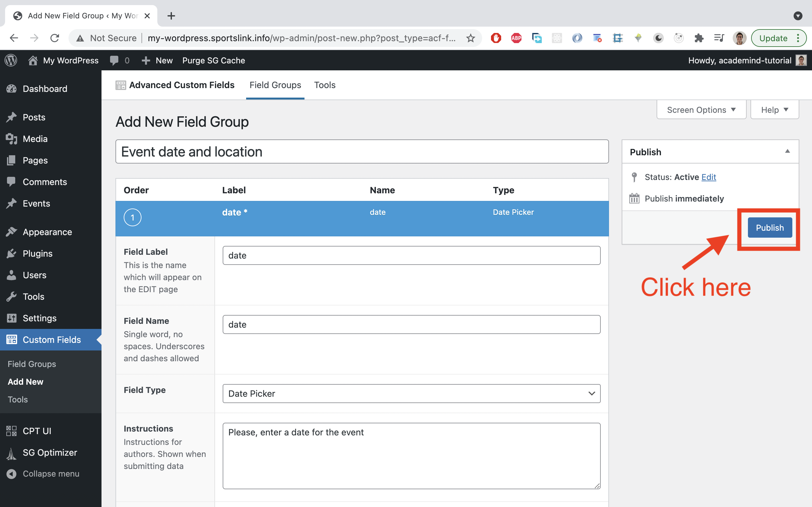Viewport: 812px width, 507px height.
Task: Click the blue Publish button
Action: click(x=769, y=228)
